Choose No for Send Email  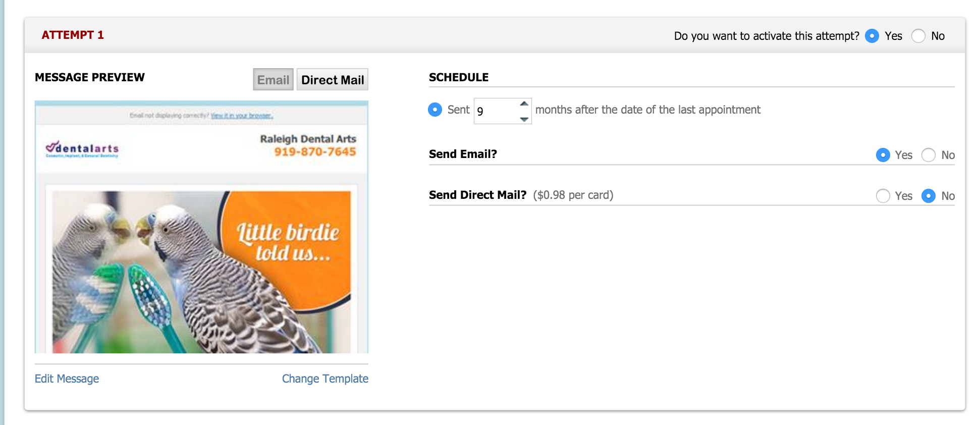point(929,155)
